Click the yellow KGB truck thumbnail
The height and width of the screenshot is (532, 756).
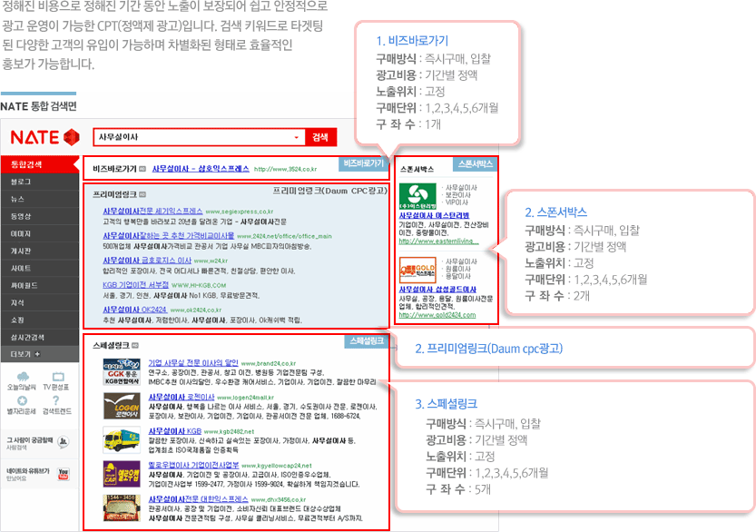[122, 440]
